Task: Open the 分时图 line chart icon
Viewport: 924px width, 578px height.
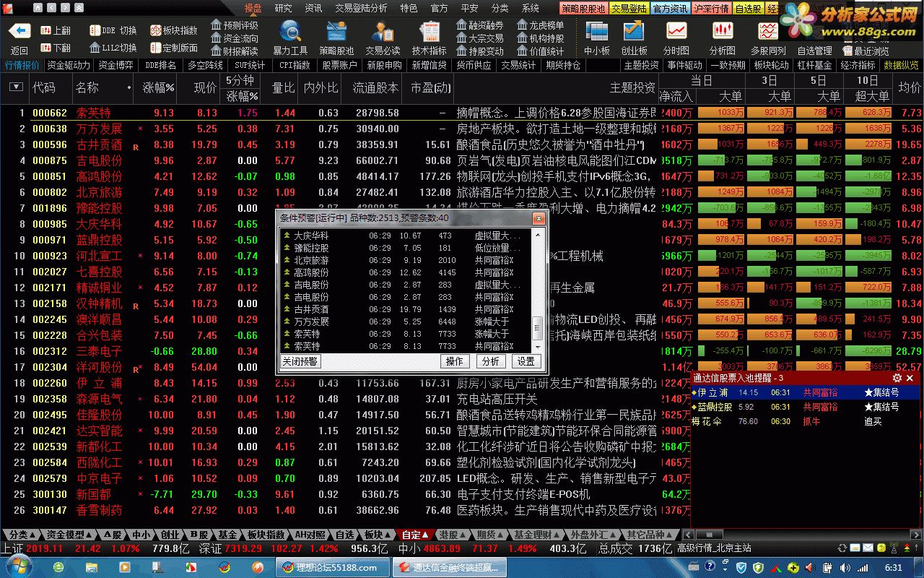Action: pos(676,32)
